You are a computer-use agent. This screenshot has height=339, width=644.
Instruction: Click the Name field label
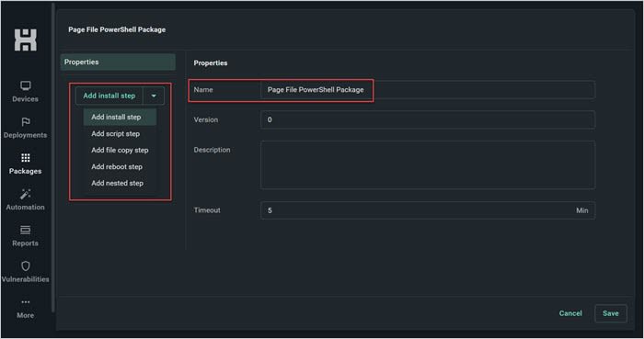pos(203,90)
